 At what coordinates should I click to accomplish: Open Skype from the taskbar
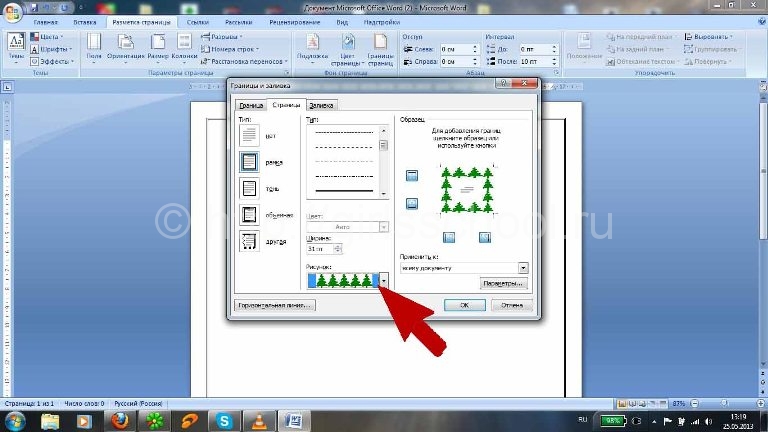pyautogui.click(x=224, y=421)
